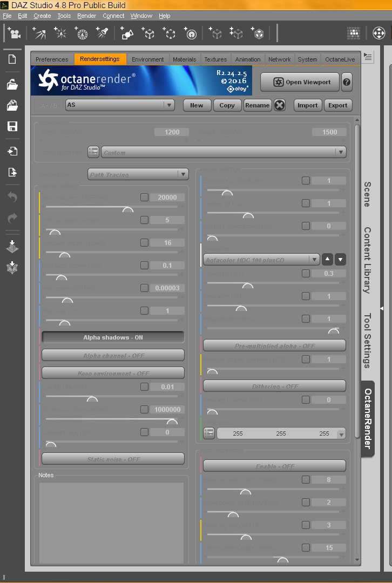Click the four-arrow navigation toolbar icon
This screenshot has width=392, height=583.
(379, 33)
